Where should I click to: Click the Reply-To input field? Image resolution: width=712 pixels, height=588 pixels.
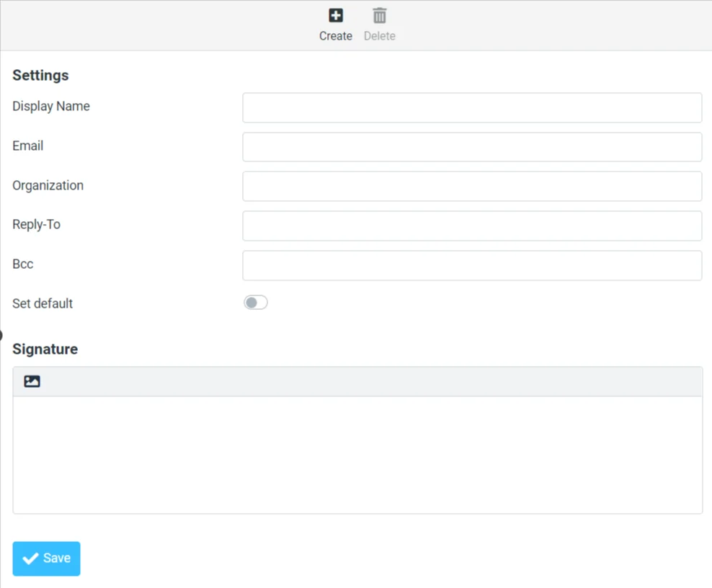pos(472,226)
